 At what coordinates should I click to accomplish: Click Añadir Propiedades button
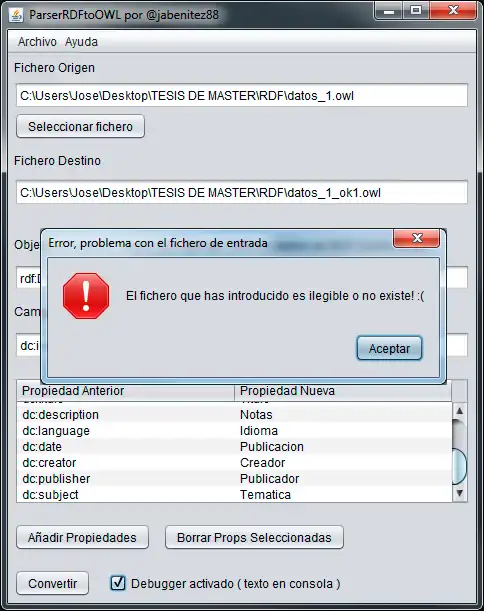[x=82, y=537]
